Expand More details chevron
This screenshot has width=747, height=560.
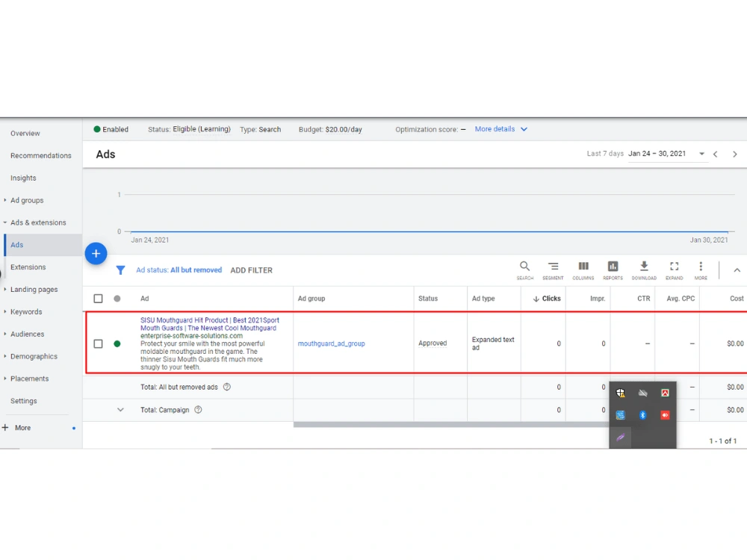pos(524,129)
